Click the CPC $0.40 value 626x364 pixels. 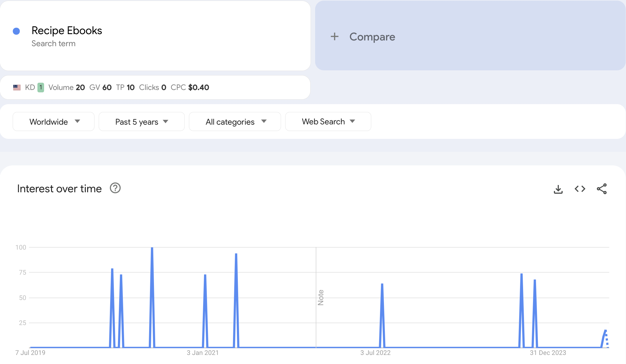[198, 88]
